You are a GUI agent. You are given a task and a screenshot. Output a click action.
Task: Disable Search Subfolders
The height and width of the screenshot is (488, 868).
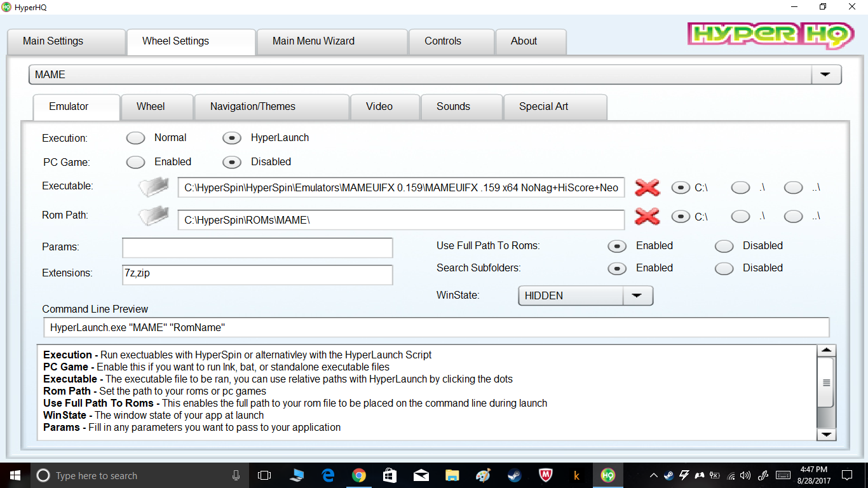click(724, 268)
